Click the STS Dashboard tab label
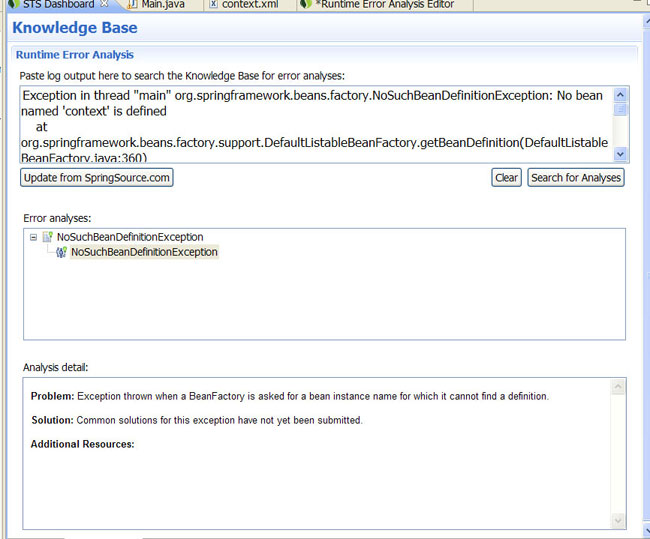 point(58,5)
